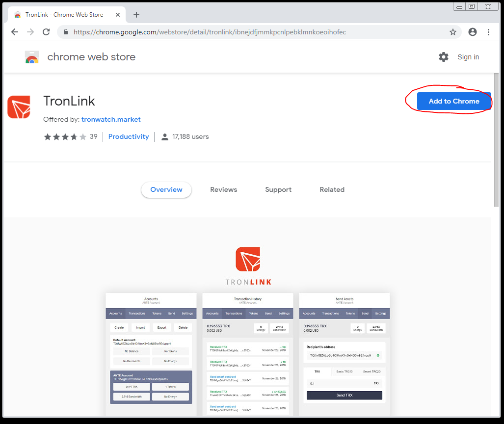This screenshot has height=424, width=504.
Task: Open a new browser tab
Action: [136, 15]
